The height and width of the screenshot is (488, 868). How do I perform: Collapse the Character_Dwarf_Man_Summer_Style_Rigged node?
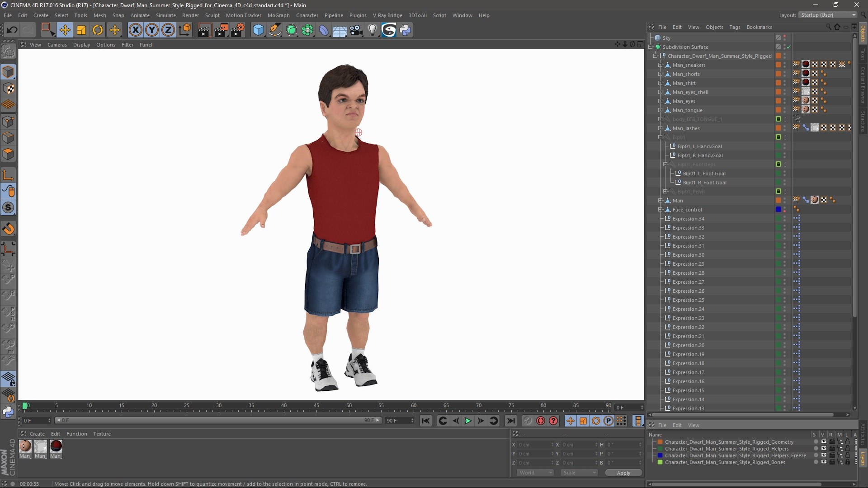coord(656,56)
